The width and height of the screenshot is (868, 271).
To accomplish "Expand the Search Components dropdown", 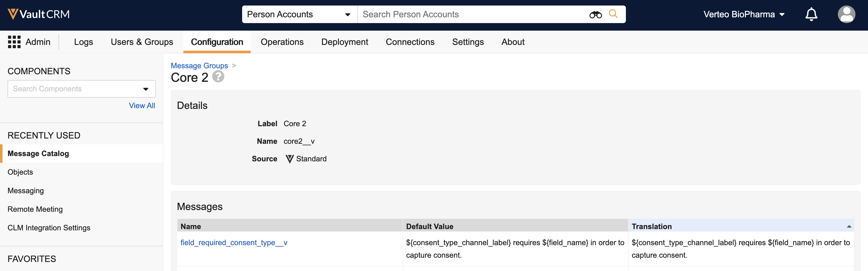I will [x=146, y=89].
